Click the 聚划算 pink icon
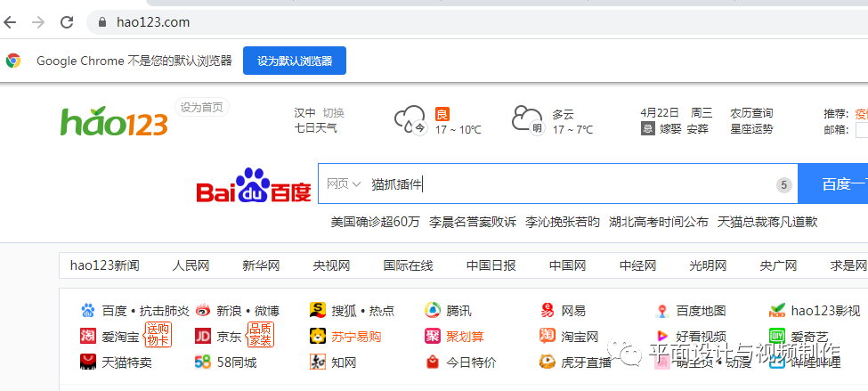The width and height of the screenshot is (868, 391). 433,336
